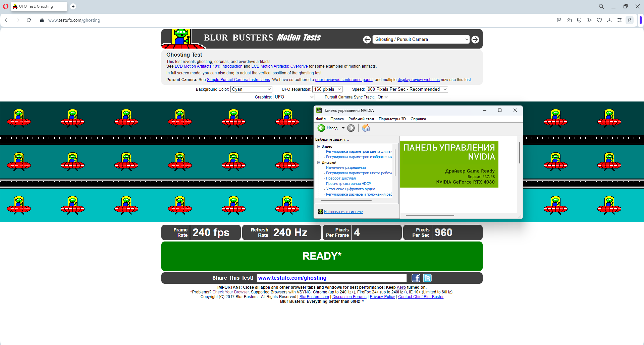Open the UFO separation dropdown
Screen dimensions: 644x345
[x=327, y=89]
